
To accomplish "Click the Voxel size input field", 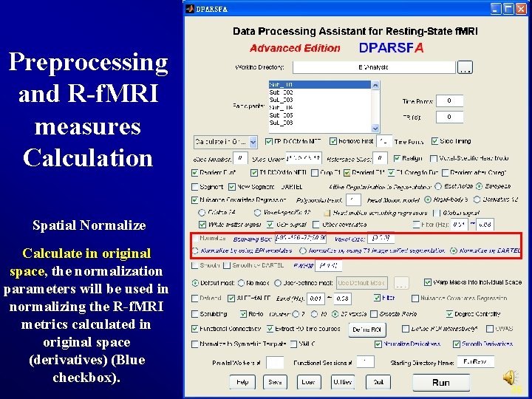I will 381,238.
